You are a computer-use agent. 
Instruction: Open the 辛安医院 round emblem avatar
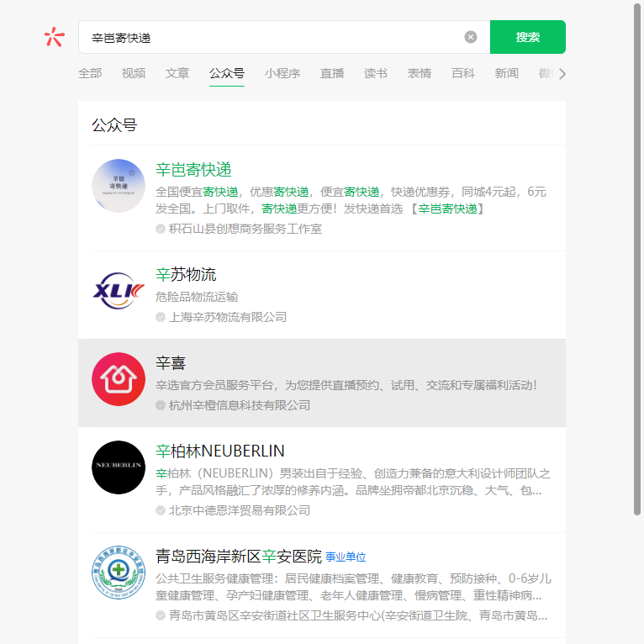click(x=119, y=573)
